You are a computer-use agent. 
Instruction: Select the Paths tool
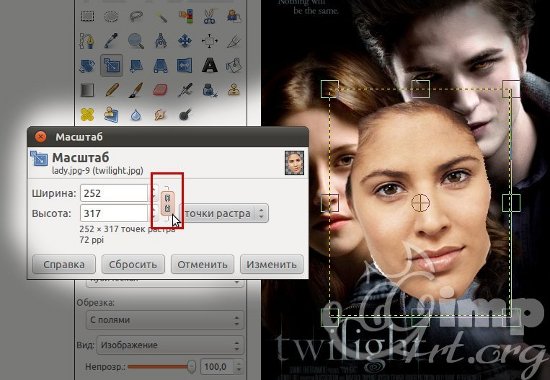[x=87, y=41]
